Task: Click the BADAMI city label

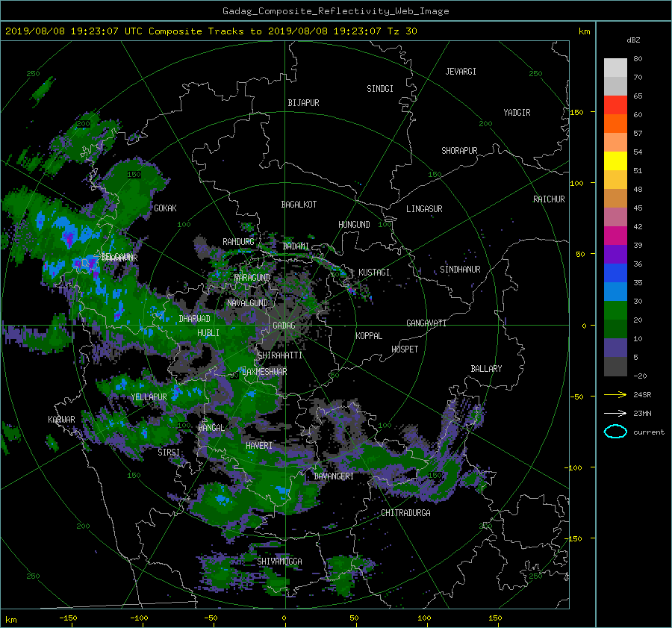Action: (296, 246)
